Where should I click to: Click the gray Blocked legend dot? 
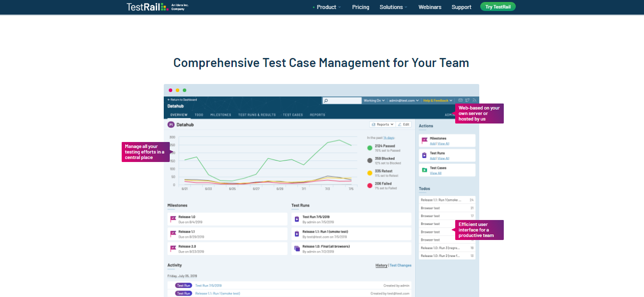(370, 160)
